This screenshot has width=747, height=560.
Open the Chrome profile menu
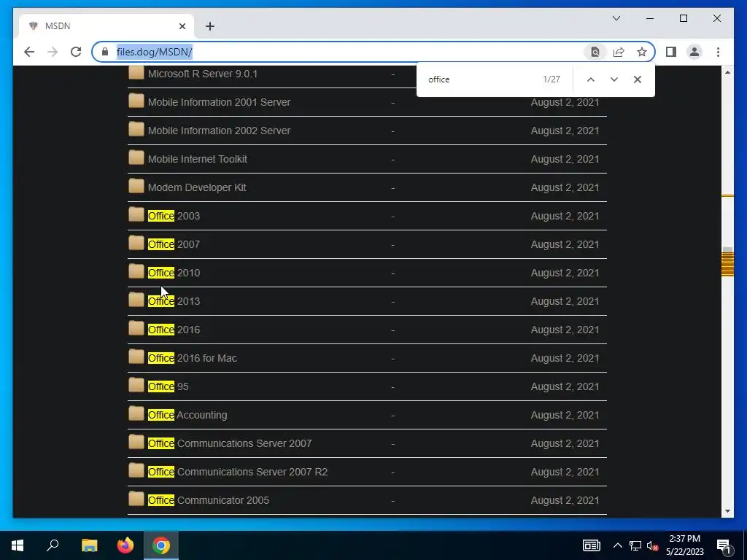coord(694,52)
